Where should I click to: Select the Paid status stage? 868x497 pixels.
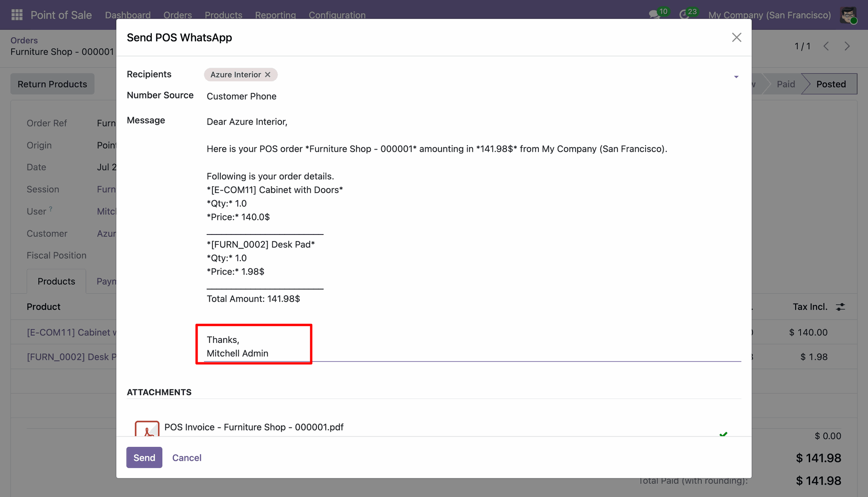(x=786, y=84)
